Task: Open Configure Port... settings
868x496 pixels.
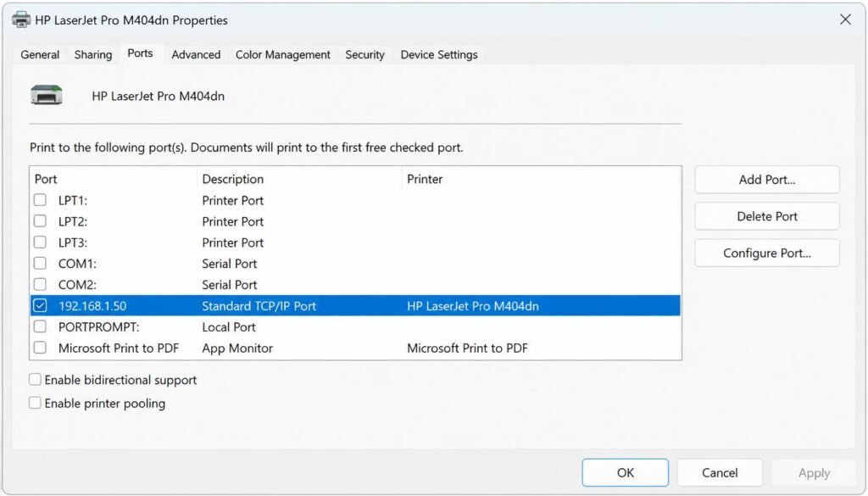Action: point(766,253)
